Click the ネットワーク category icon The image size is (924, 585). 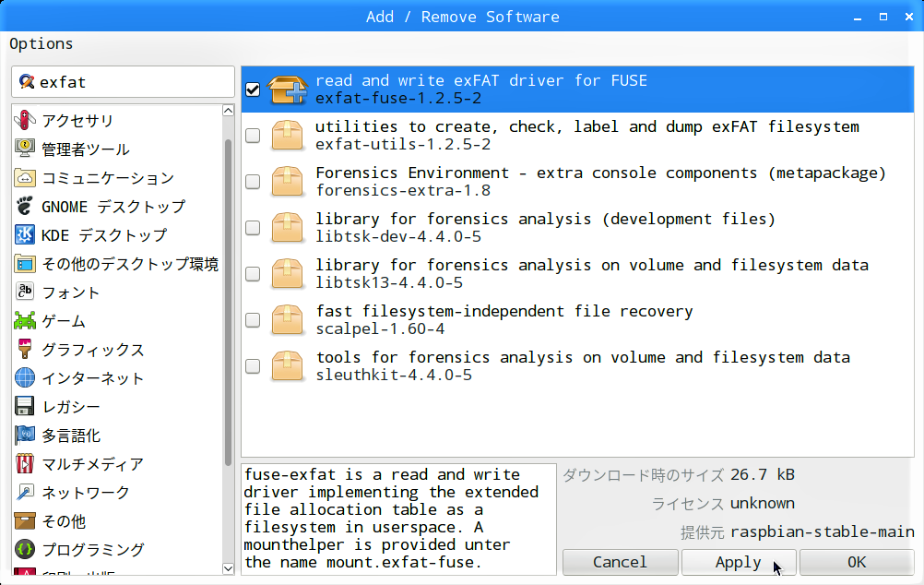coord(25,493)
